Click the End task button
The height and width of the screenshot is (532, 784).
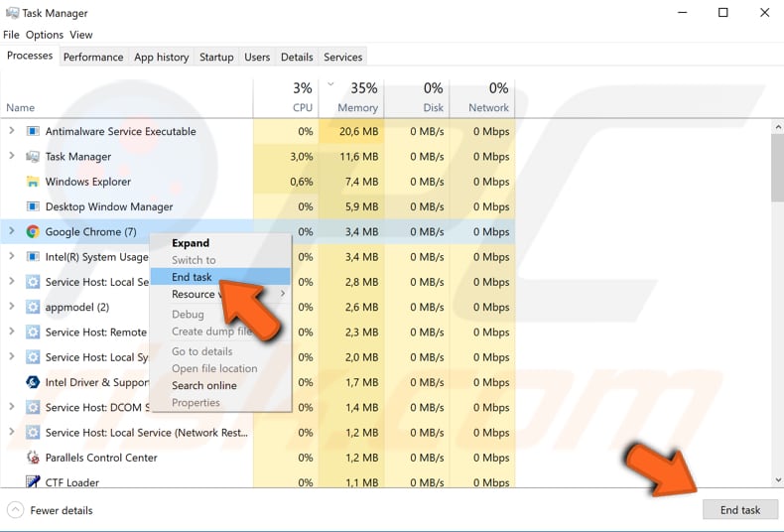coord(740,510)
